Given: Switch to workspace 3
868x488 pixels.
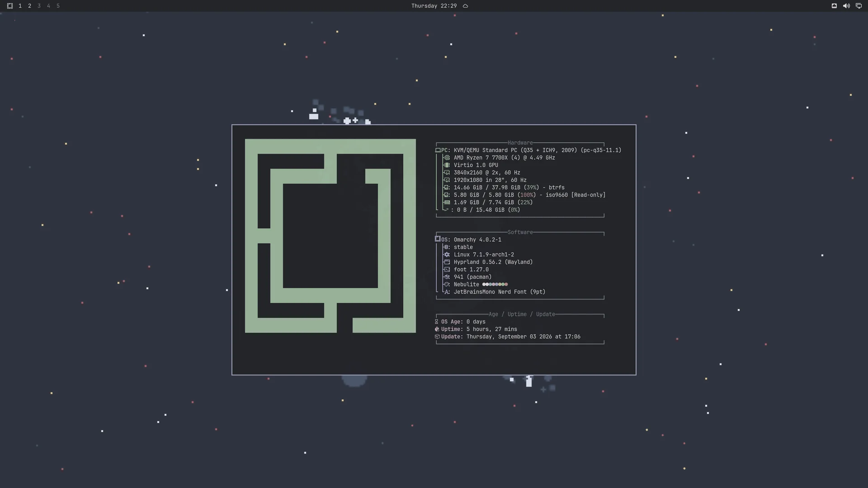Looking at the screenshot, I should click(x=39, y=6).
